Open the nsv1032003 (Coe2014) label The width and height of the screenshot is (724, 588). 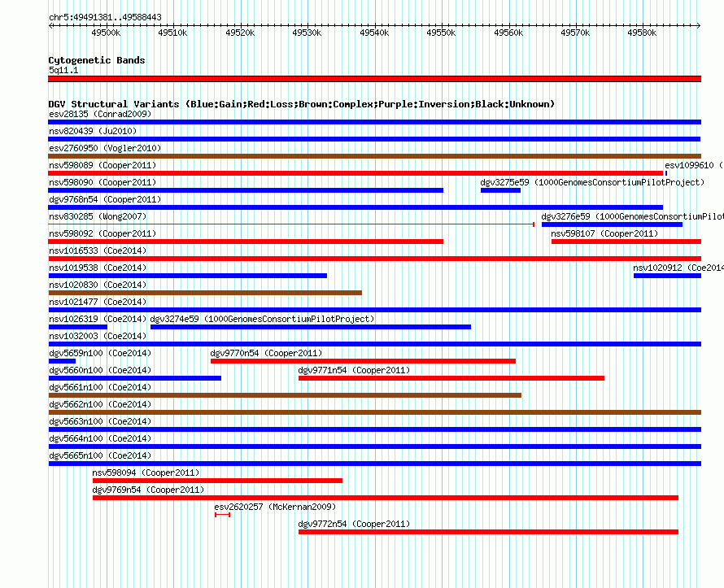coord(98,336)
